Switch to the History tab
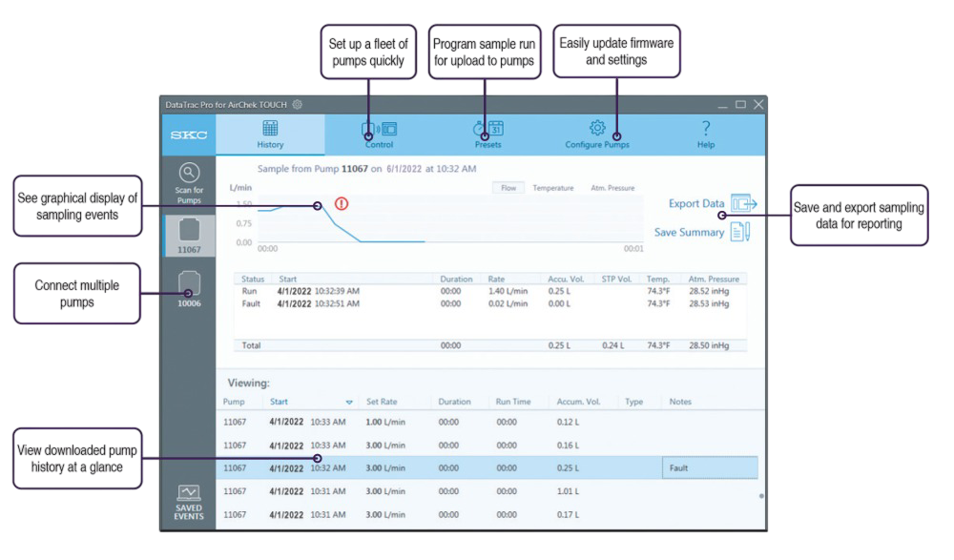This screenshot has height=560, width=954. point(270,135)
